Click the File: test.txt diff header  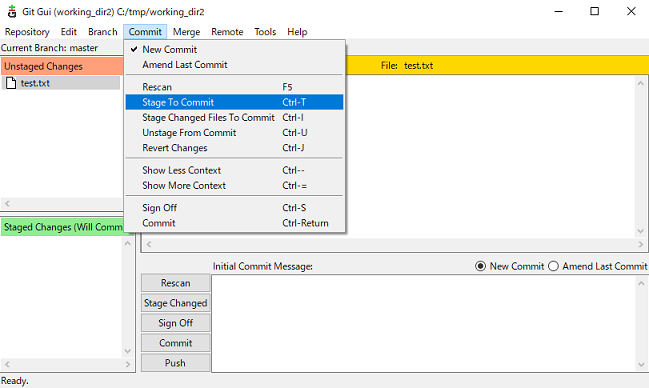(x=407, y=65)
